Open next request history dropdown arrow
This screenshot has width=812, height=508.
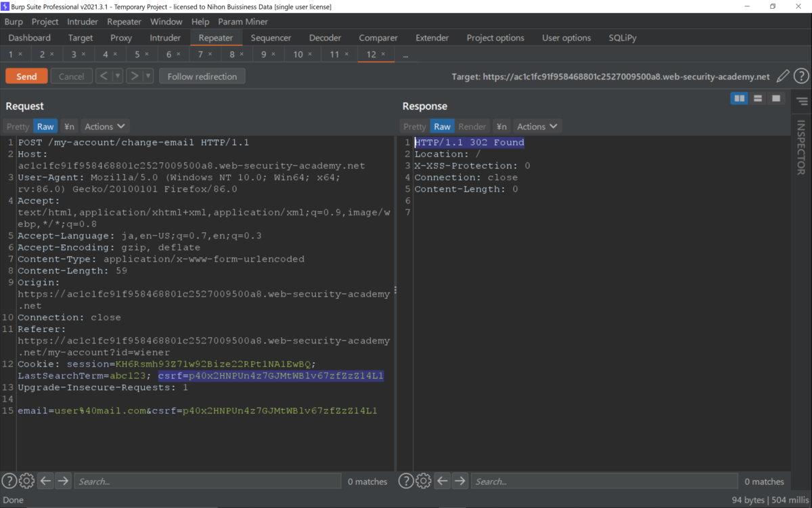(x=149, y=76)
